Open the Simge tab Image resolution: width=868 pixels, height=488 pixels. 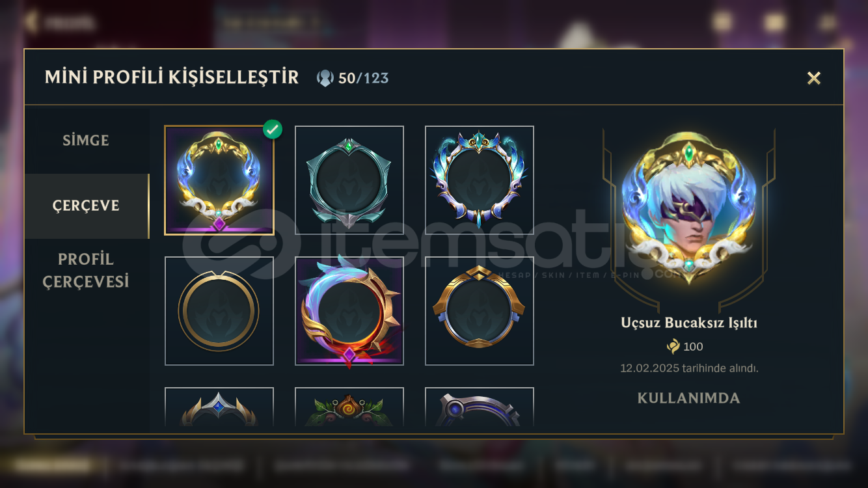point(86,141)
